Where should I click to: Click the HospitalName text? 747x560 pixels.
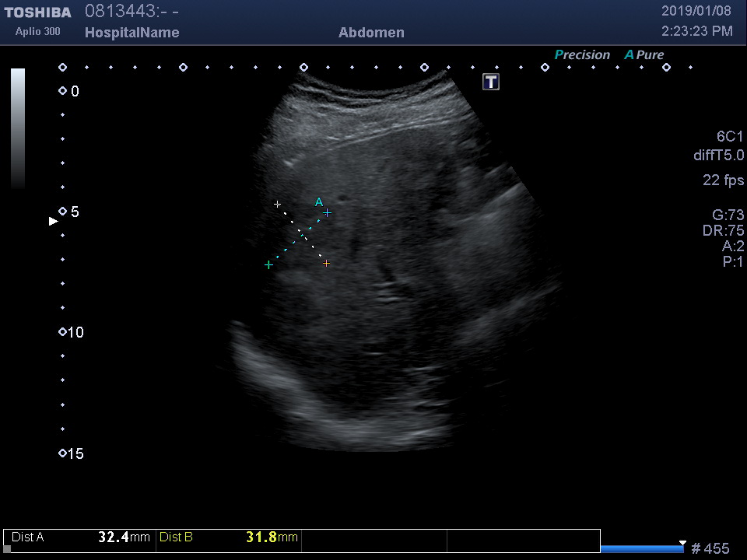point(132,33)
